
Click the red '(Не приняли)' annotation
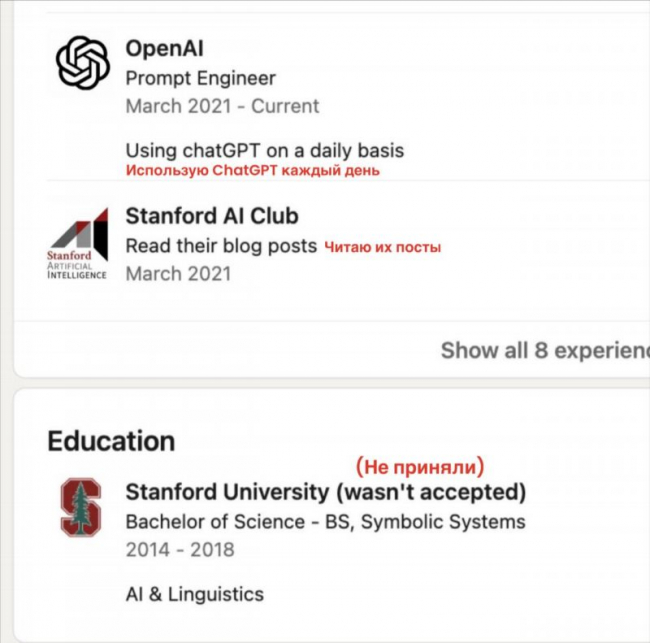click(x=420, y=467)
